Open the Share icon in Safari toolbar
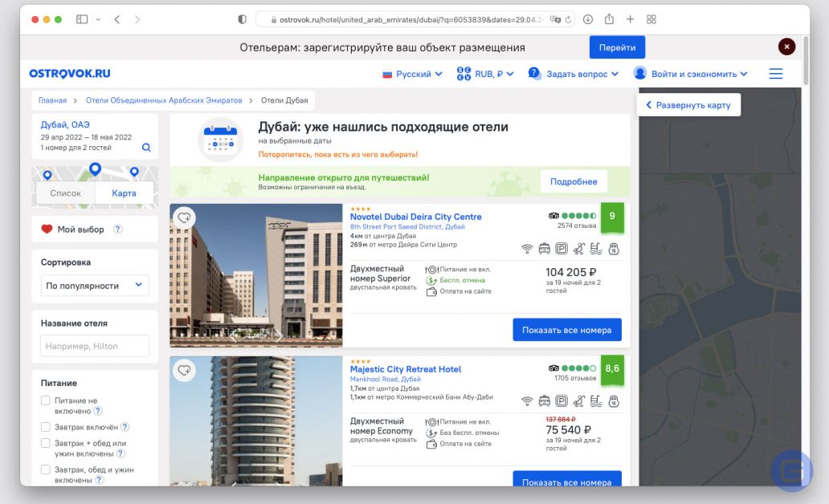Viewport: 829px width, 504px height. (609, 19)
